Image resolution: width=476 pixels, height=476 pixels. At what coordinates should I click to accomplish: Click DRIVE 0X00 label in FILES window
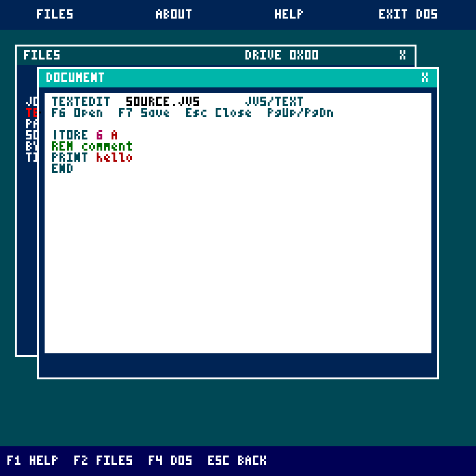point(281,55)
